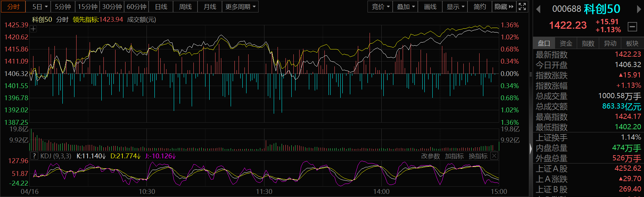Switch to the 资金 tab

click(566, 43)
